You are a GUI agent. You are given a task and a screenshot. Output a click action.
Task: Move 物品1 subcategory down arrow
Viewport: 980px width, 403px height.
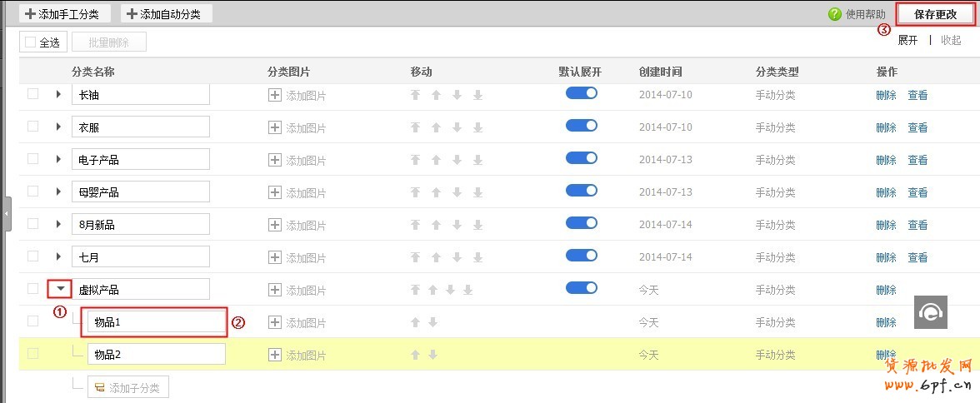[x=432, y=322]
